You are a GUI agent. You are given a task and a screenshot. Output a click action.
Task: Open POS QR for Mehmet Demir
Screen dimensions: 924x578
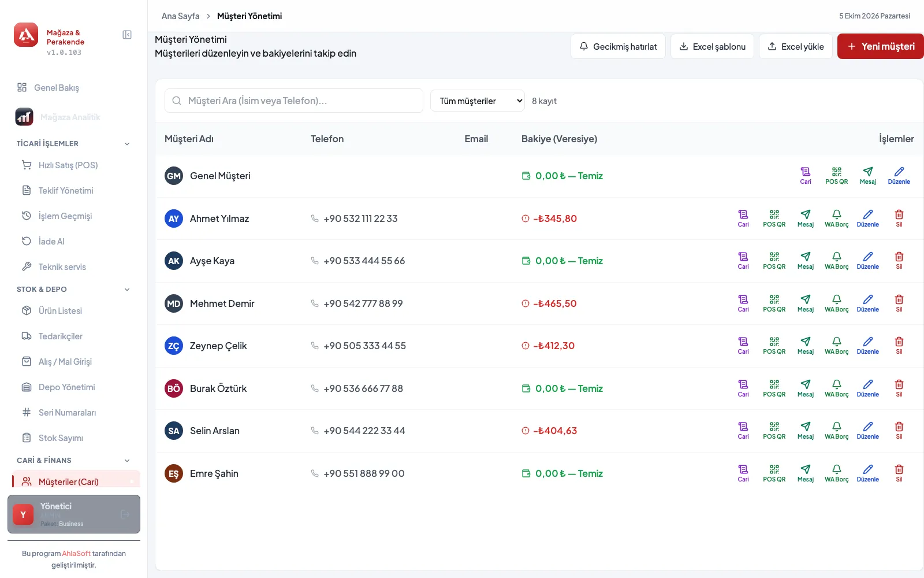point(774,303)
